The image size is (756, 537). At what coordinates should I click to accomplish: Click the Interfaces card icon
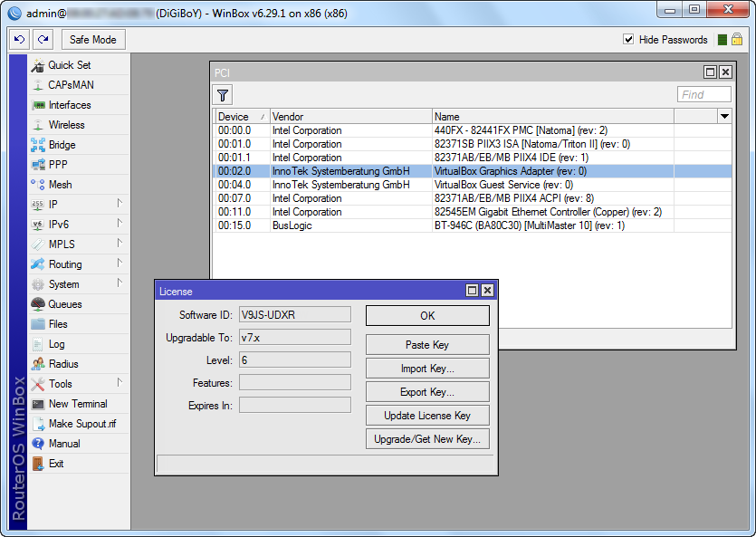click(x=38, y=105)
